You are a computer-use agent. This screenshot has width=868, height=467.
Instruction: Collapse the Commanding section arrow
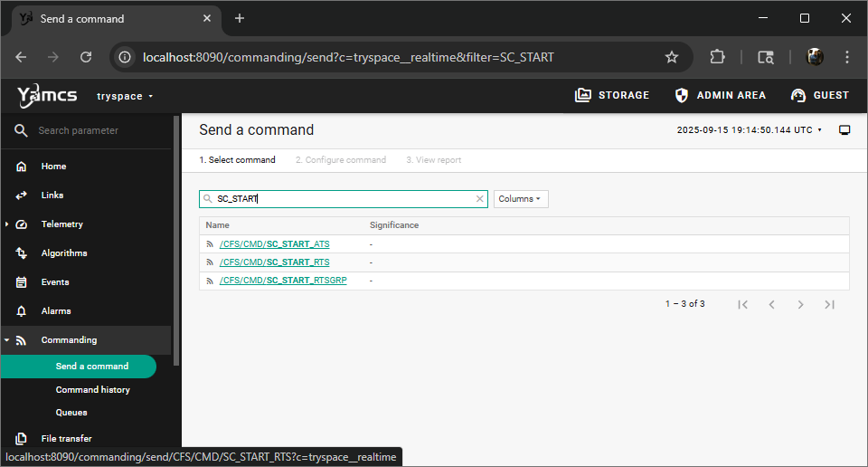tap(6, 340)
